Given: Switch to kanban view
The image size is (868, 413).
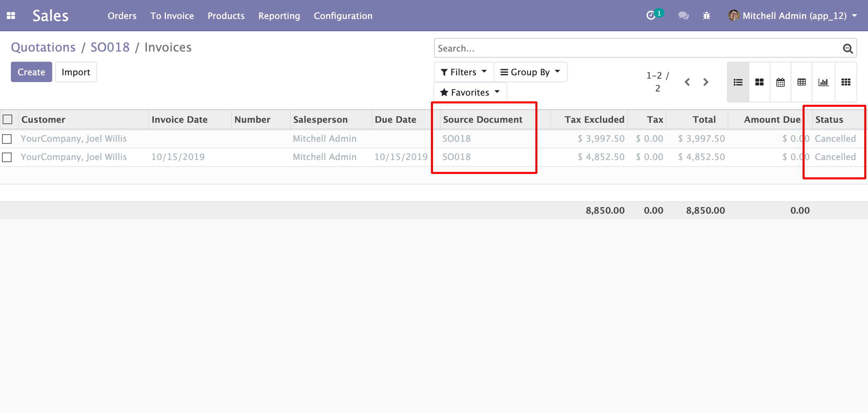Looking at the screenshot, I should (759, 82).
